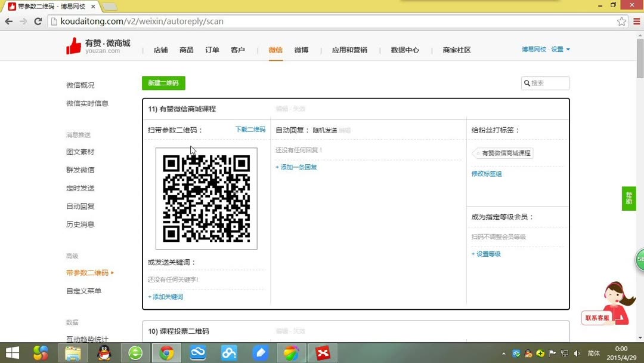The image size is (644, 363).
Task: Switch to the 微博 tab
Action: pyautogui.click(x=301, y=50)
